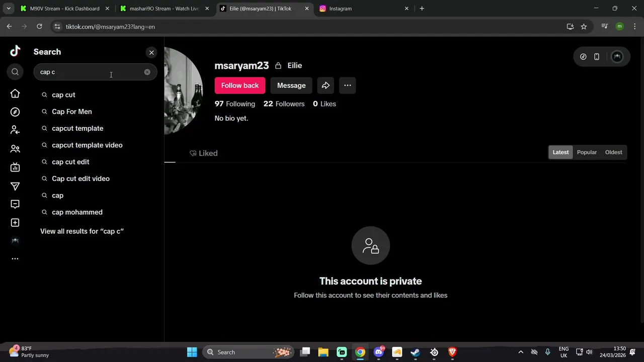The height and width of the screenshot is (362, 644).
Task: Share the profile with arrow icon
Action: coord(326,85)
